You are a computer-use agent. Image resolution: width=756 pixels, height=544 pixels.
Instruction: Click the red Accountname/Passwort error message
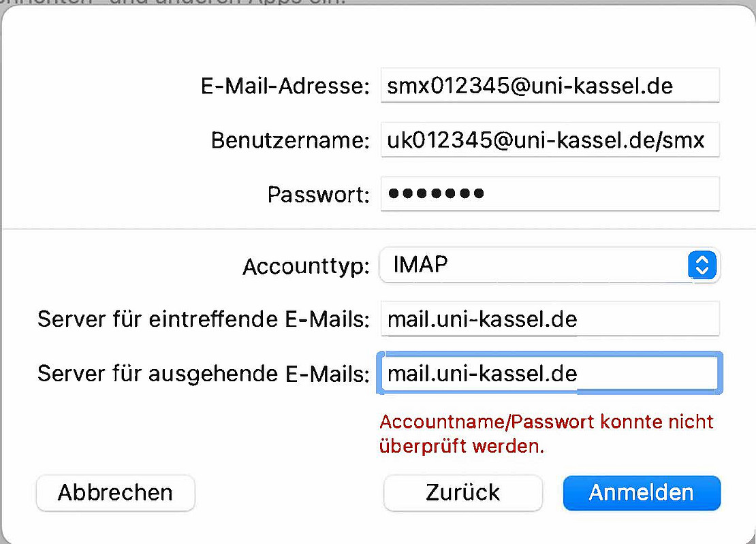point(546,434)
